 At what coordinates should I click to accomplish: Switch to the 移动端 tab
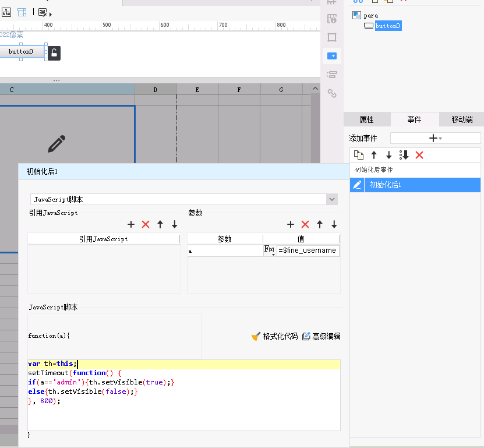click(462, 119)
